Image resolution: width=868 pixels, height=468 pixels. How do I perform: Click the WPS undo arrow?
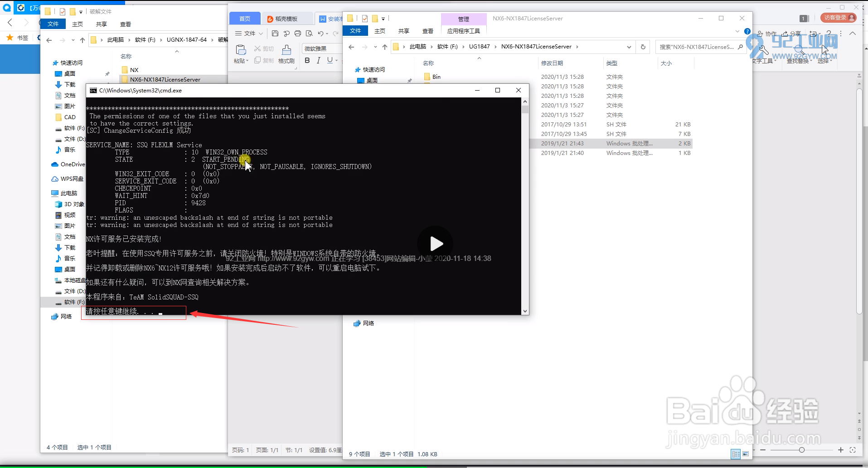[320, 34]
